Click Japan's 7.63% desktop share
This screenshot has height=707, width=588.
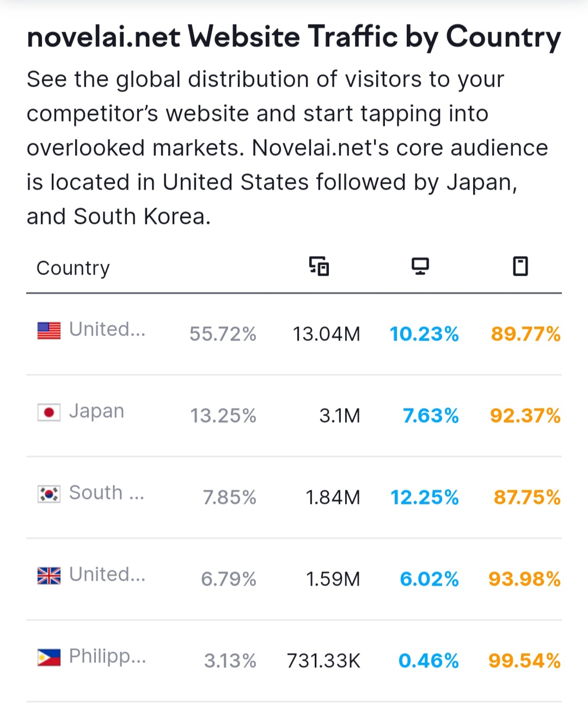click(x=431, y=416)
